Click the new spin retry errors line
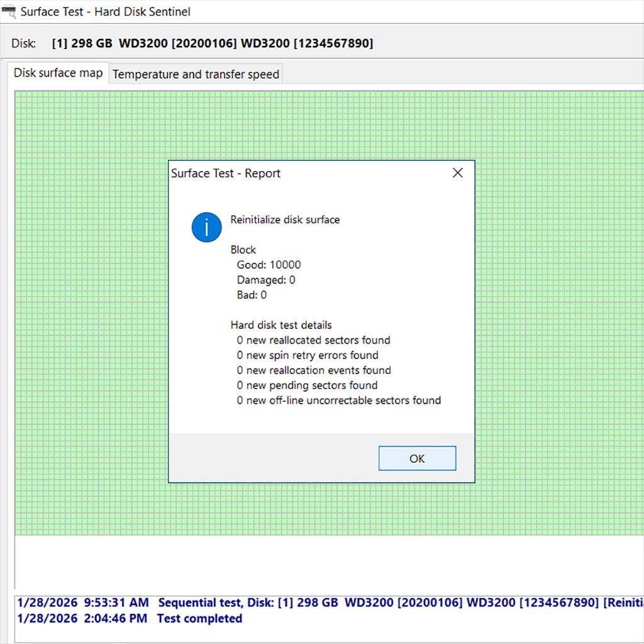 pyautogui.click(x=308, y=355)
